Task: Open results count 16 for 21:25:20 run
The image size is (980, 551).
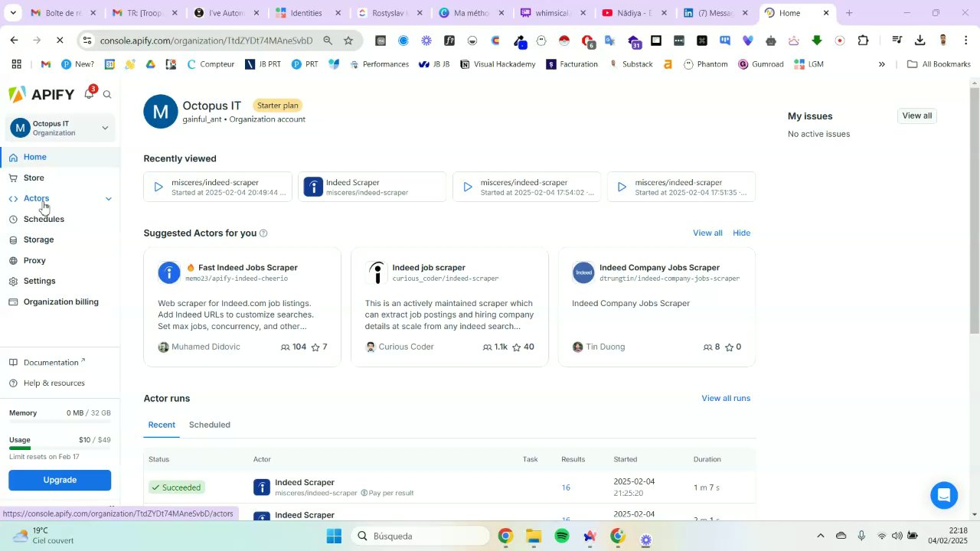Action: pos(566,487)
